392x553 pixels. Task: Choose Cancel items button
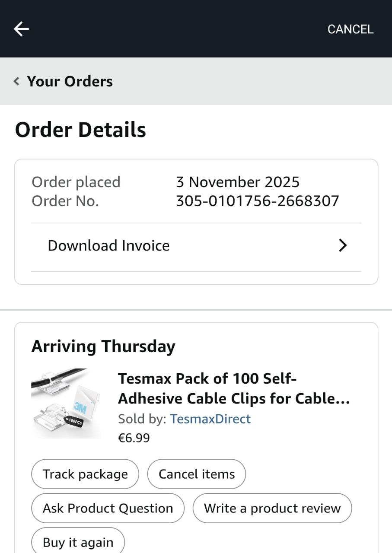pos(197,474)
